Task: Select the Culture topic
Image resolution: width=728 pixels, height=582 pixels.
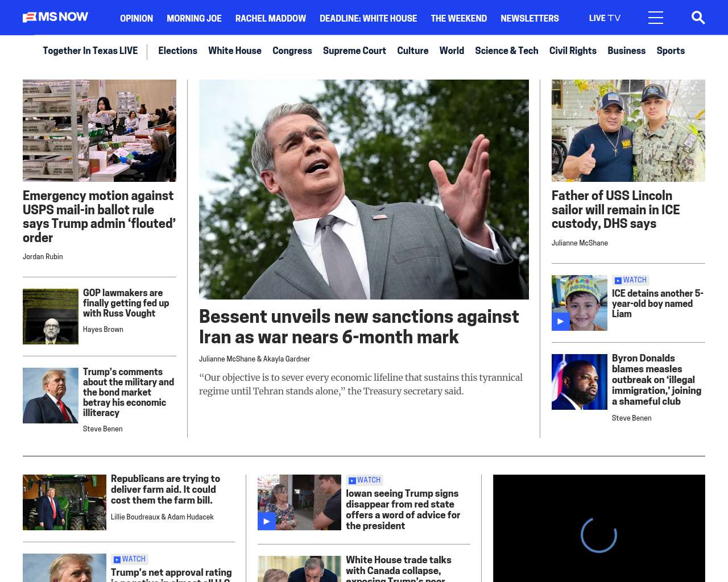Action: point(413,51)
